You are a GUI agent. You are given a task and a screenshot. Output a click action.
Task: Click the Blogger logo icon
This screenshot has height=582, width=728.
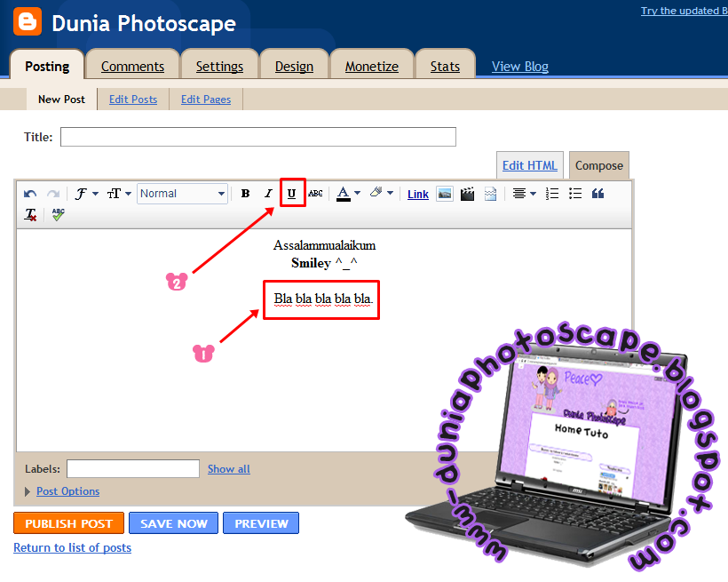28,21
